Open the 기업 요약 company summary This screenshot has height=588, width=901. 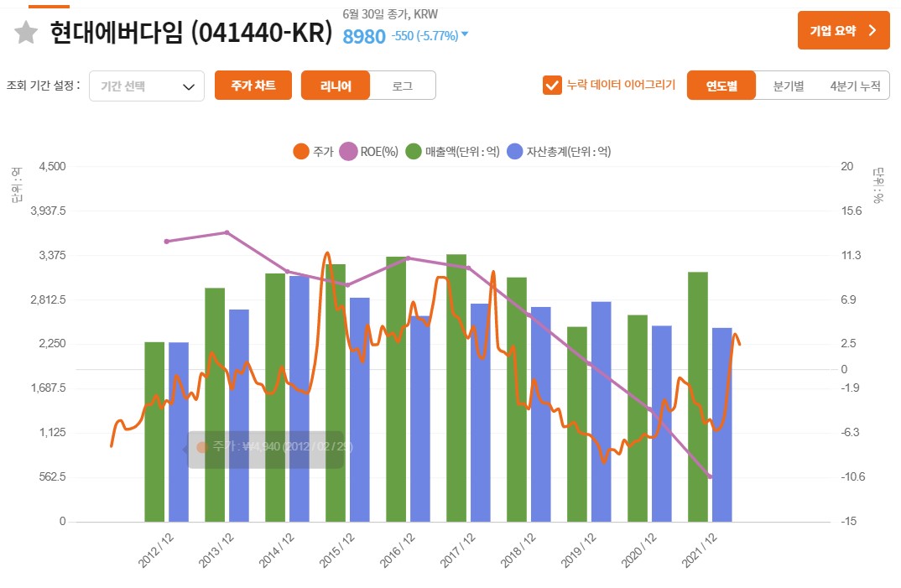(843, 30)
